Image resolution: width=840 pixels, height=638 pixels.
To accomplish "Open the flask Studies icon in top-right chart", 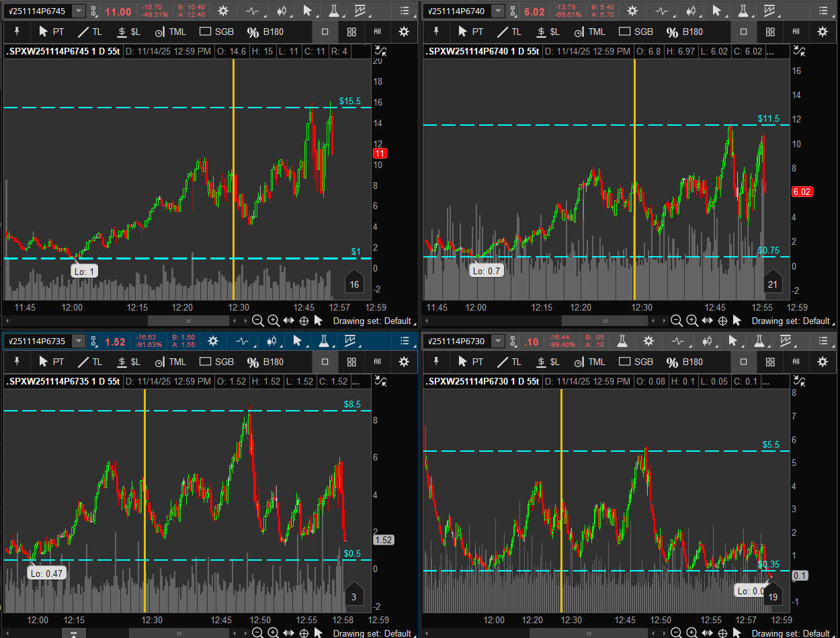I will point(743,11).
